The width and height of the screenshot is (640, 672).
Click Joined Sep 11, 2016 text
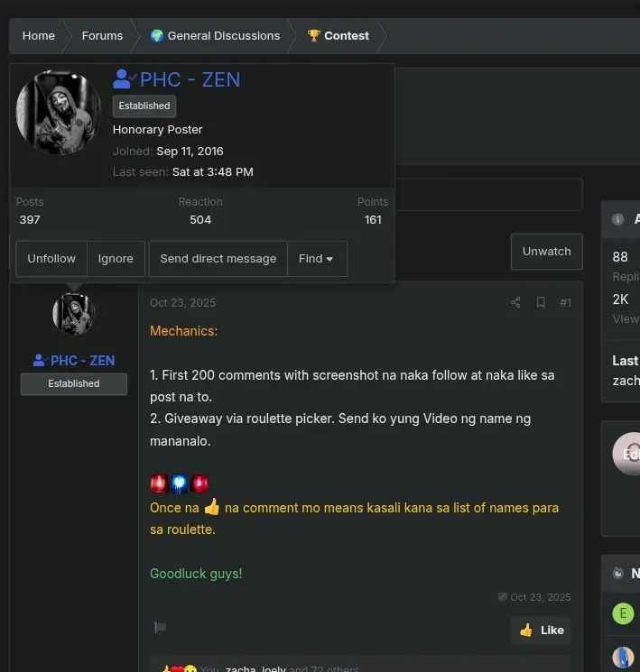click(168, 152)
